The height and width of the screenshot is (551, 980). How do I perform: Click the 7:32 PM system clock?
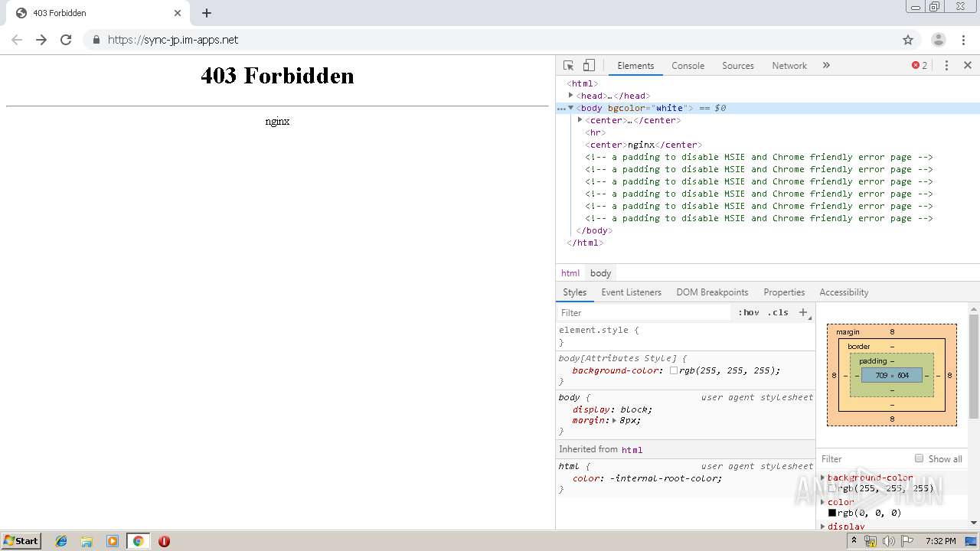940,541
